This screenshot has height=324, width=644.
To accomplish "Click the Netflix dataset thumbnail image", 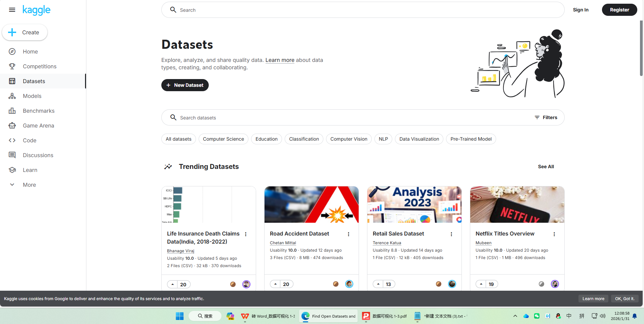I will 517,205.
